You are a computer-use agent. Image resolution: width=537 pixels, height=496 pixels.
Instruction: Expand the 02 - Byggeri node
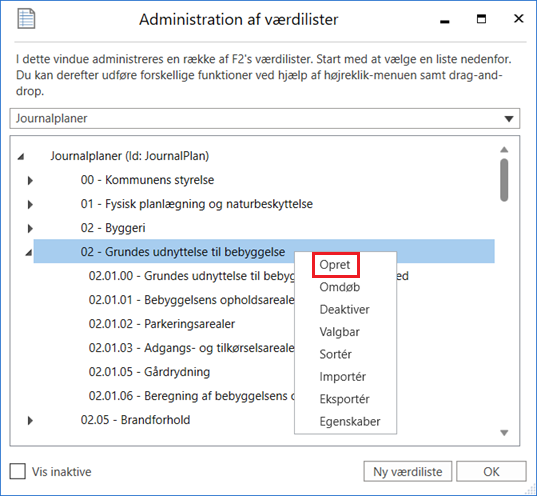pyautogui.click(x=30, y=228)
